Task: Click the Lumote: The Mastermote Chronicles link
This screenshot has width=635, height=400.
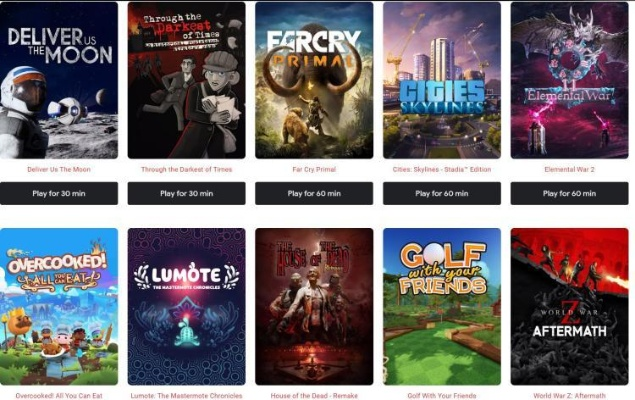Action: [x=186, y=396]
